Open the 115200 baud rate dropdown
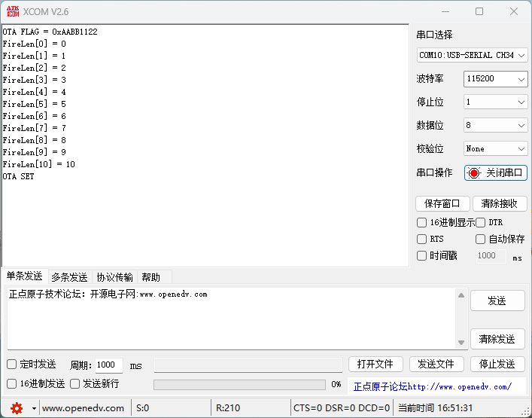The image size is (532, 418). 495,79
